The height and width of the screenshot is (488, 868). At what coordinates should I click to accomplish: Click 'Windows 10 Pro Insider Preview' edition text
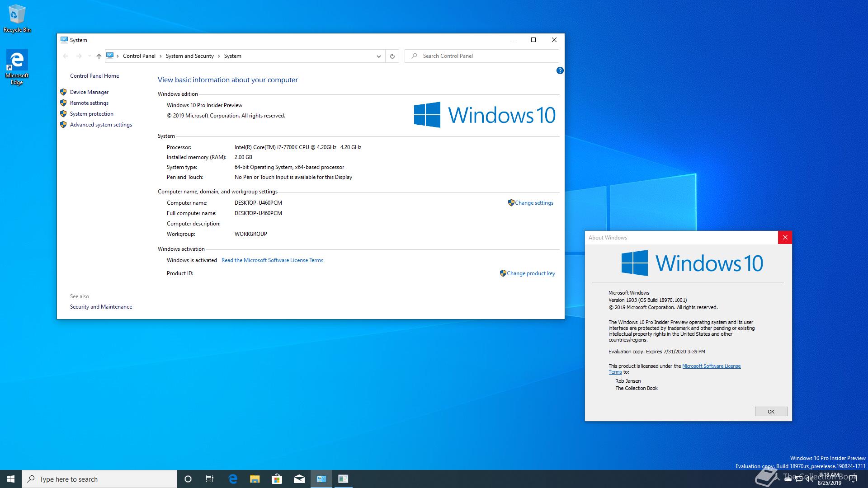coord(204,105)
